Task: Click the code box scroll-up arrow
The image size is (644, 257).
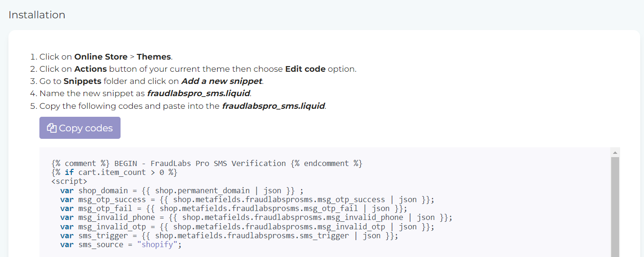Action: click(x=615, y=152)
